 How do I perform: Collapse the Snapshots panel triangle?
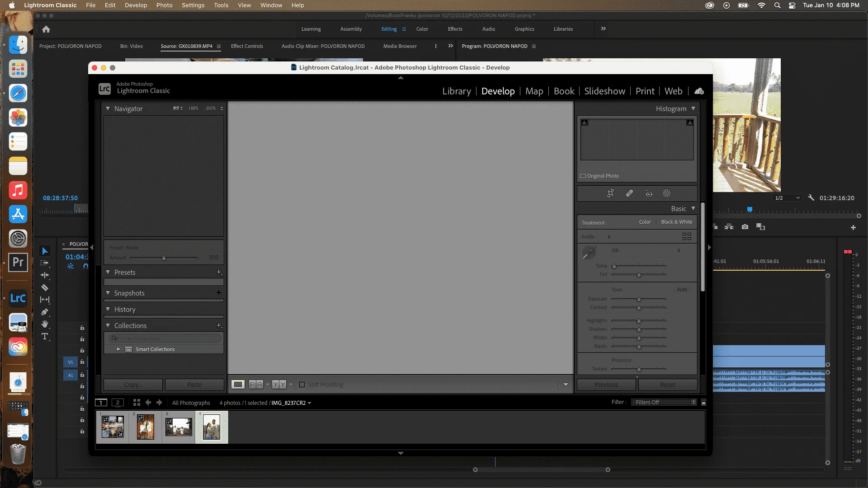[108, 293]
